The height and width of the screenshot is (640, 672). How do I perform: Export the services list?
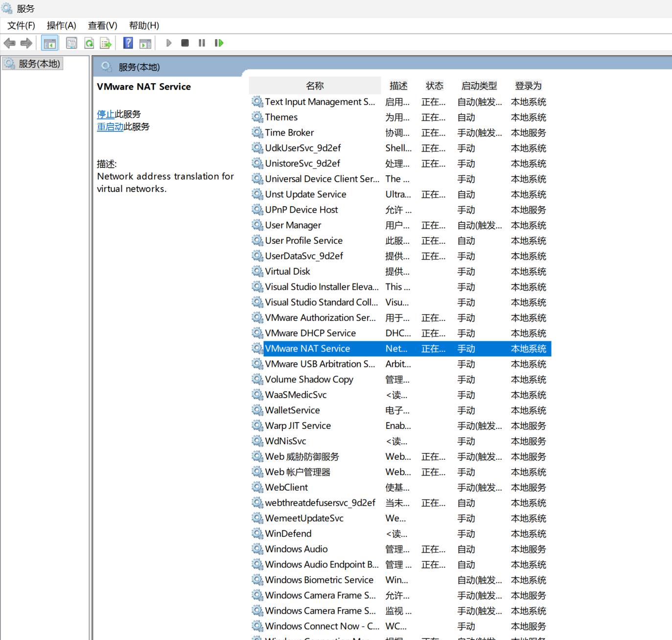(106, 43)
